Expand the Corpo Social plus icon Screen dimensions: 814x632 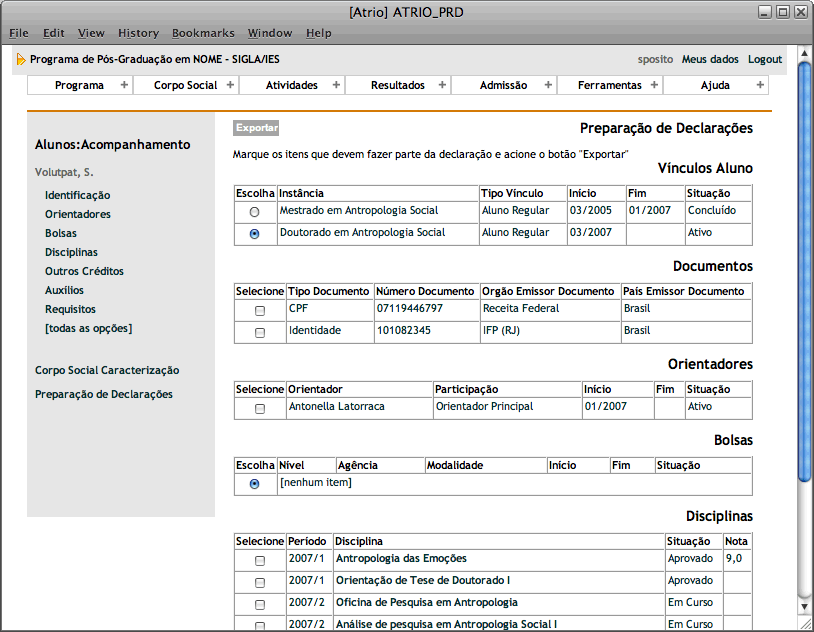point(230,85)
